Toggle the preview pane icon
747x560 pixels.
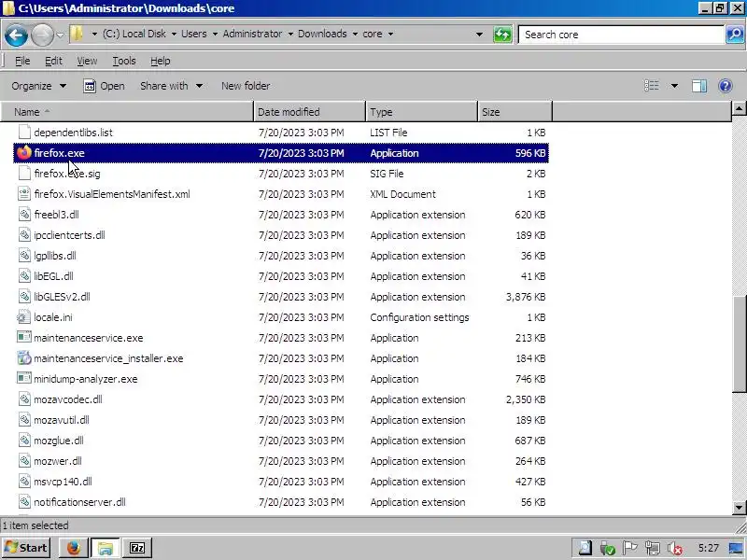(x=698, y=86)
